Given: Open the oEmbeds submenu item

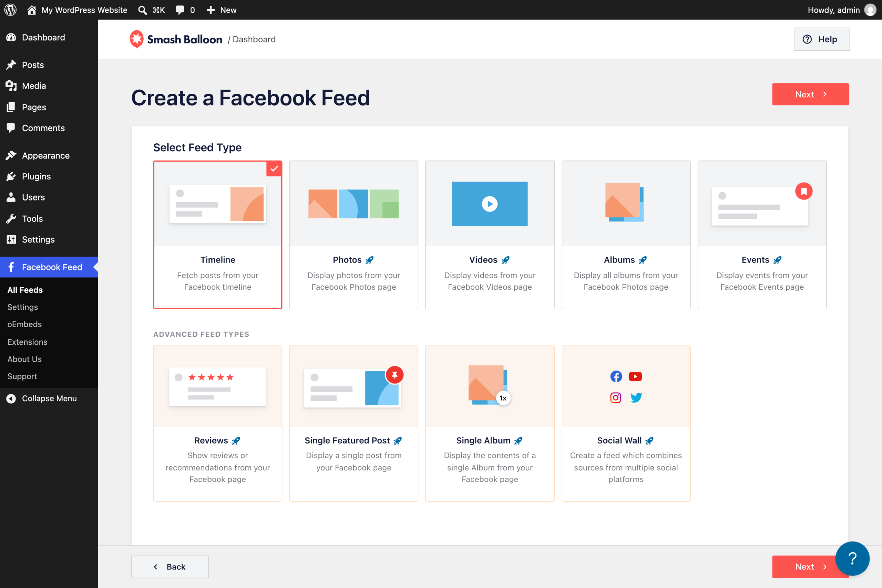Looking at the screenshot, I should point(24,324).
